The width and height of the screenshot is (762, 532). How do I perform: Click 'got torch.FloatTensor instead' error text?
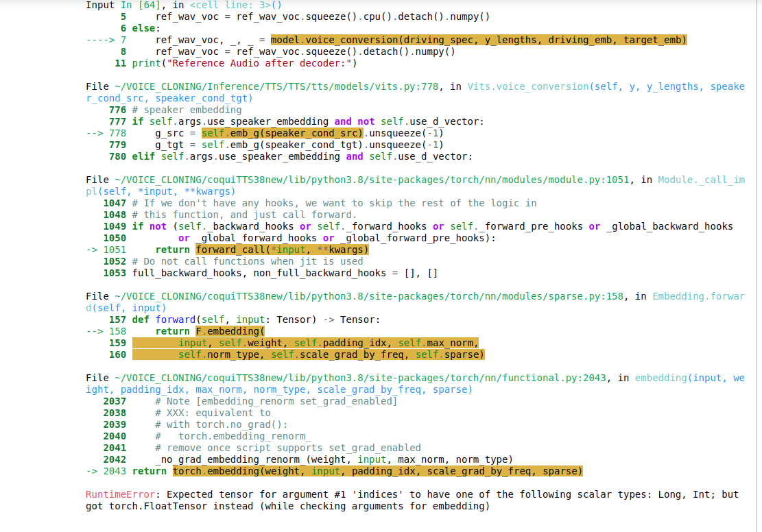pos(169,506)
